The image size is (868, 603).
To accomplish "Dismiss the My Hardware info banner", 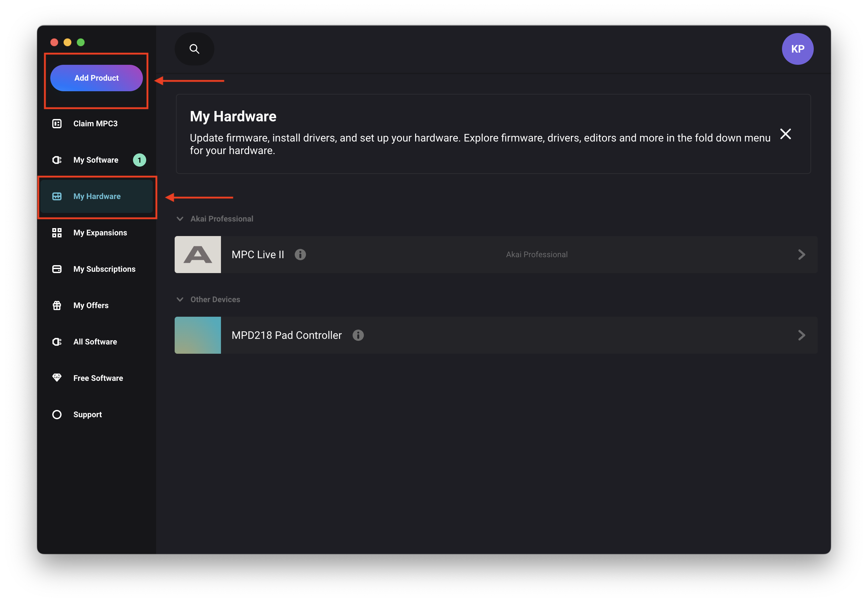I will tap(785, 134).
